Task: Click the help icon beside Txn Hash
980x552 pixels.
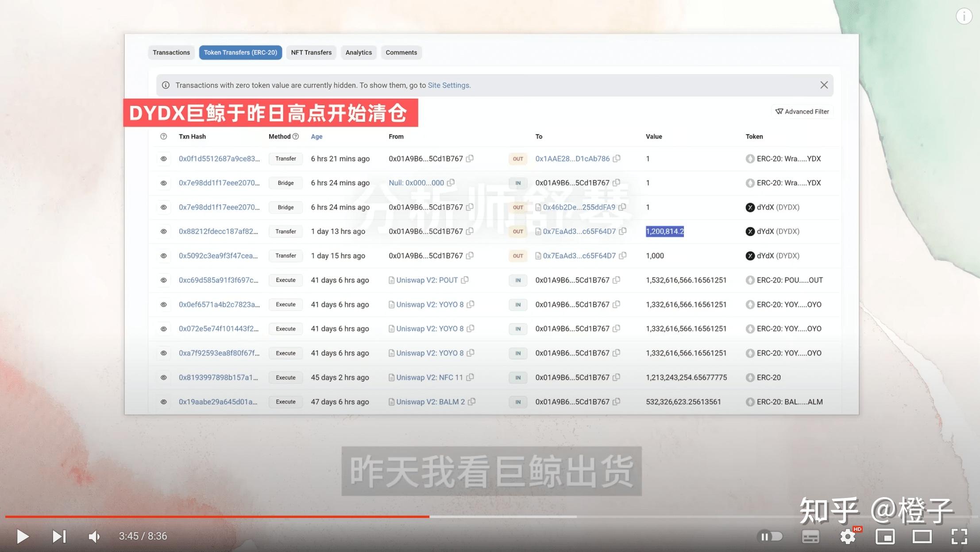Action: [x=163, y=136]
